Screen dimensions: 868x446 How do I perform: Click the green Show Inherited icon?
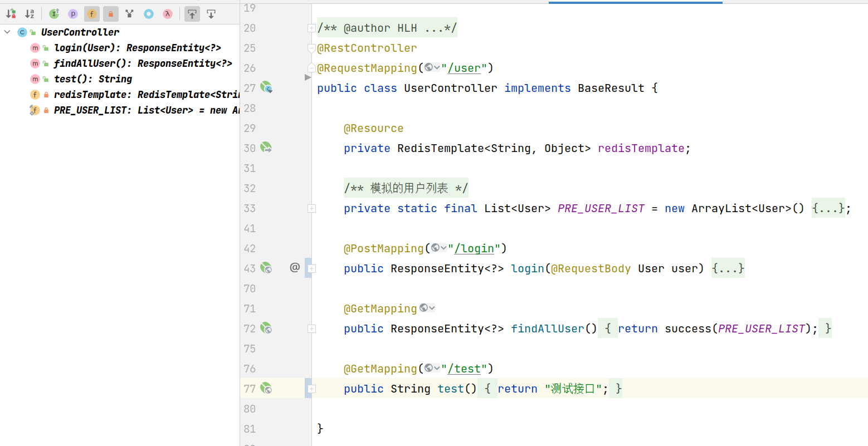pos(54,14)
